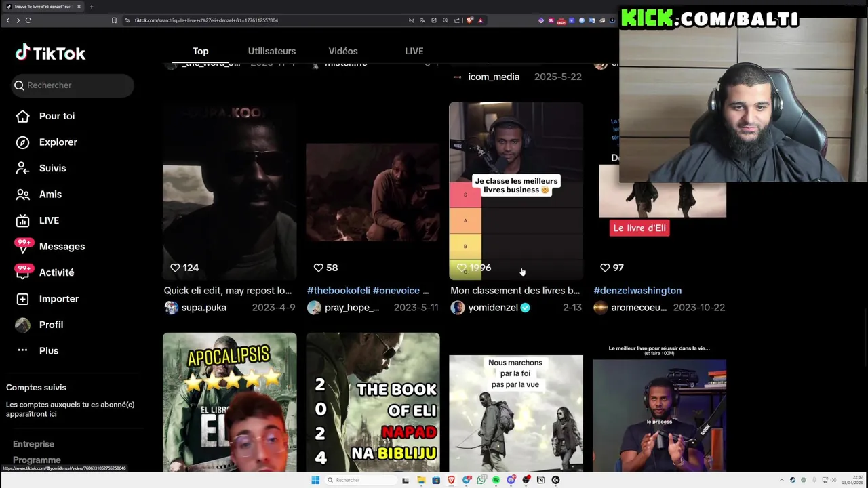868x488 pixels.
Task: Expand the Entreprise footer section
Action: pyautogui.click(x=33, y=444)
